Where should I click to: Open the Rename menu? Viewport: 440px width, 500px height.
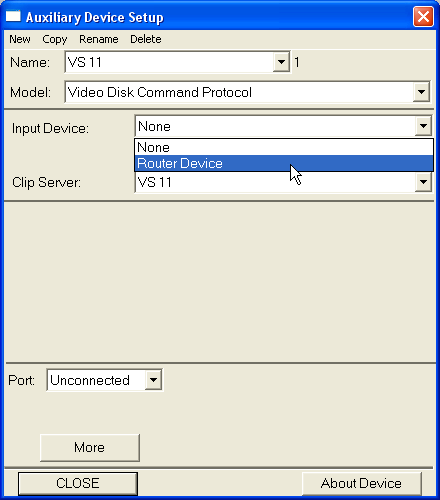[99, 39]
